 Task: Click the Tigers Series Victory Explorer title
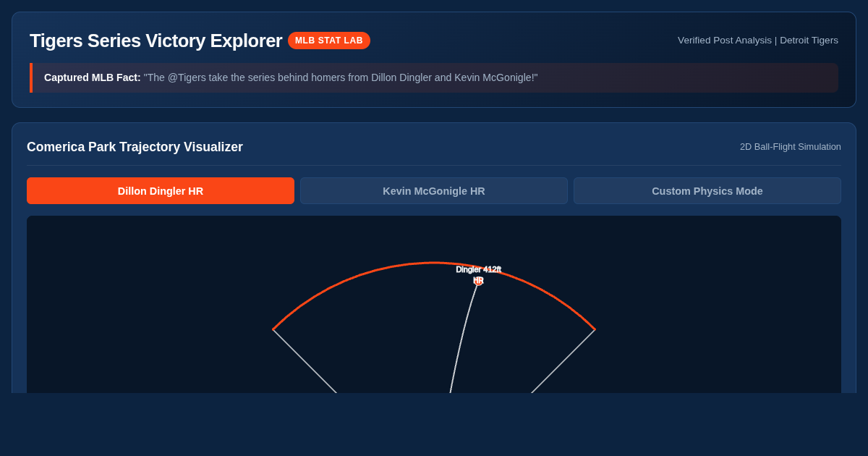(156, 41)
